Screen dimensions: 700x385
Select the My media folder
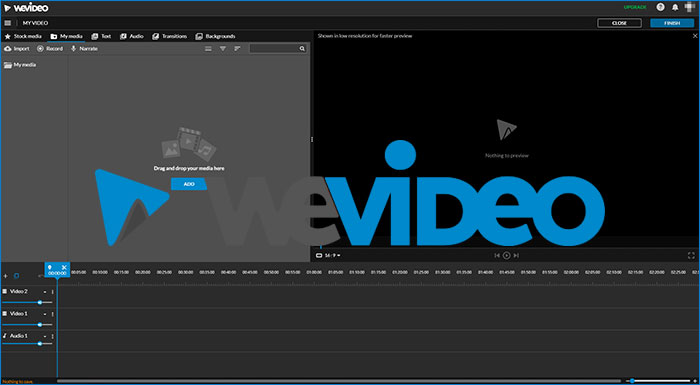tap(20, 65)
